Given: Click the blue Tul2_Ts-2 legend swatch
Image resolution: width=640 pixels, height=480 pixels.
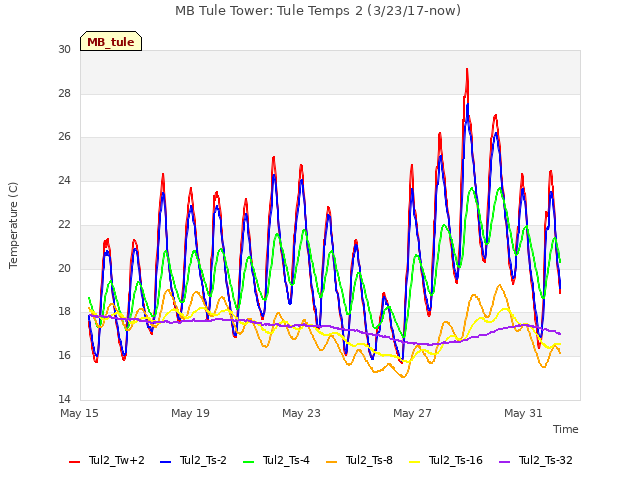Looking at the screenshot, I should 165,462.
